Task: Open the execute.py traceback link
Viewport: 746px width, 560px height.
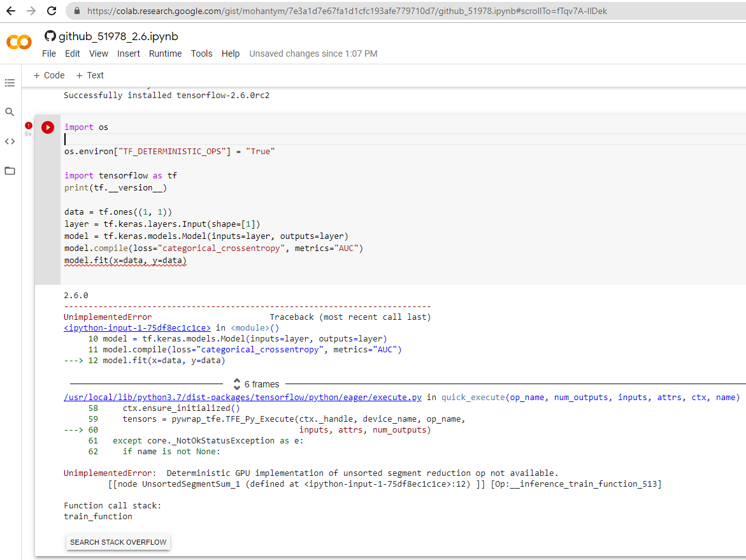Action: coord(242,397)
